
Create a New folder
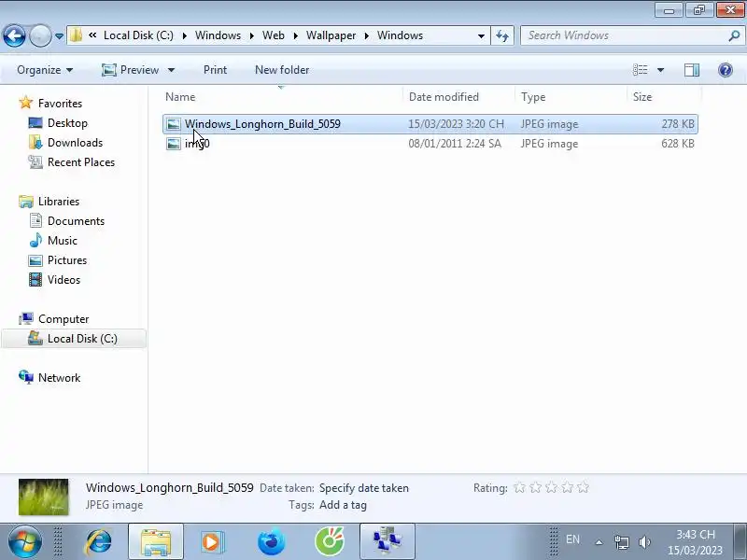click(x=282, y=70)
